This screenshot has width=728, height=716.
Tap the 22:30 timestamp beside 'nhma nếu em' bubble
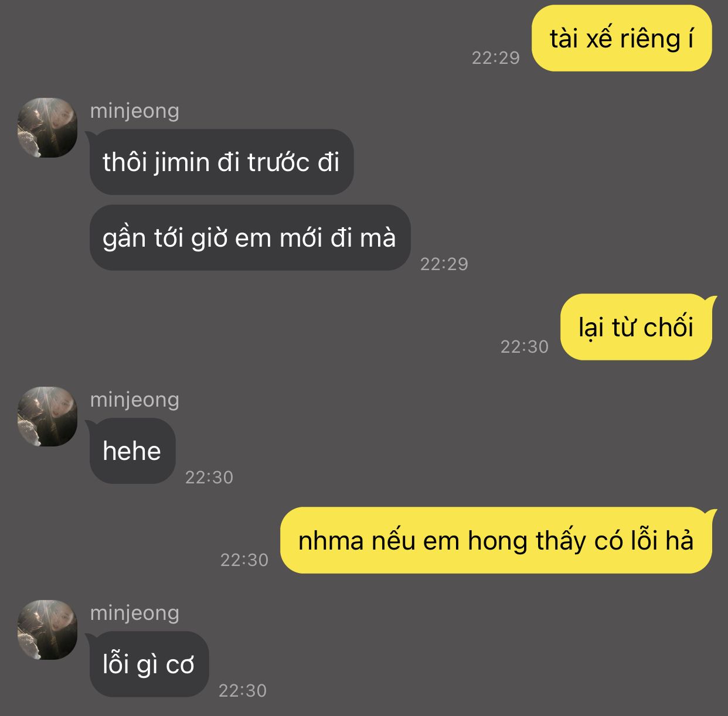click(x=244, y=560)
